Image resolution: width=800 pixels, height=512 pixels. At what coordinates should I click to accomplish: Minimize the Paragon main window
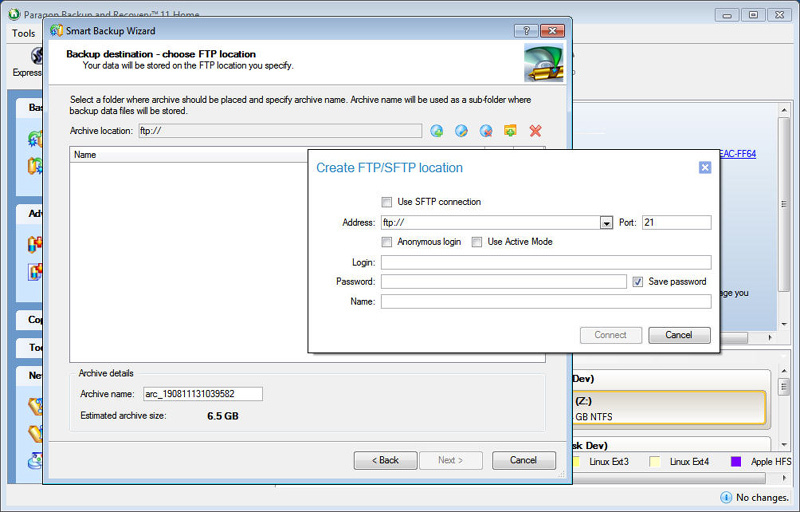pos(727,15)
